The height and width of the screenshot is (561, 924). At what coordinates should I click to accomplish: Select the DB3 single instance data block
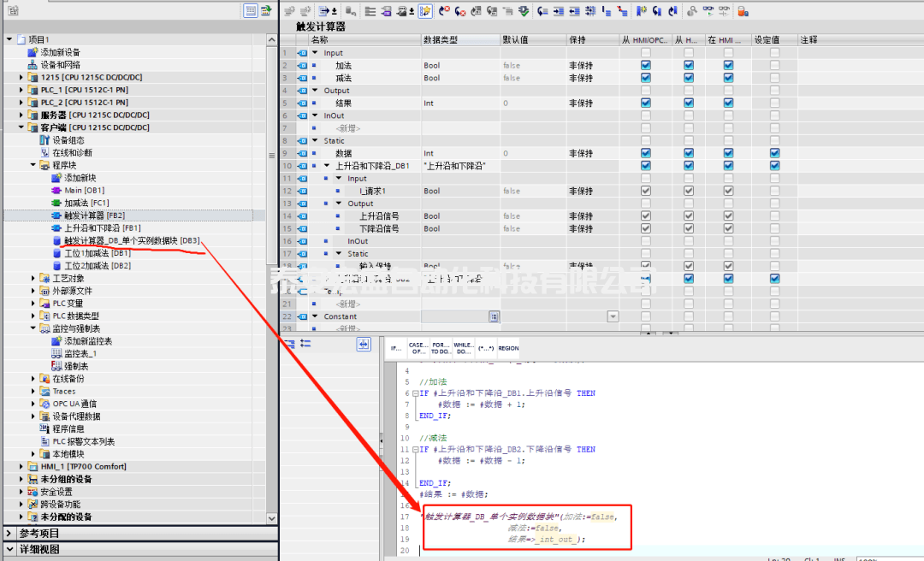pyautogui.click(x=131, y=241)
